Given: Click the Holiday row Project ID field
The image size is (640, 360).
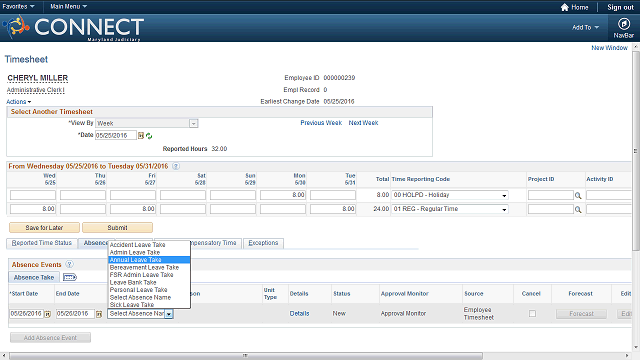Looking at the screenshot, I should tap(551, 195).
